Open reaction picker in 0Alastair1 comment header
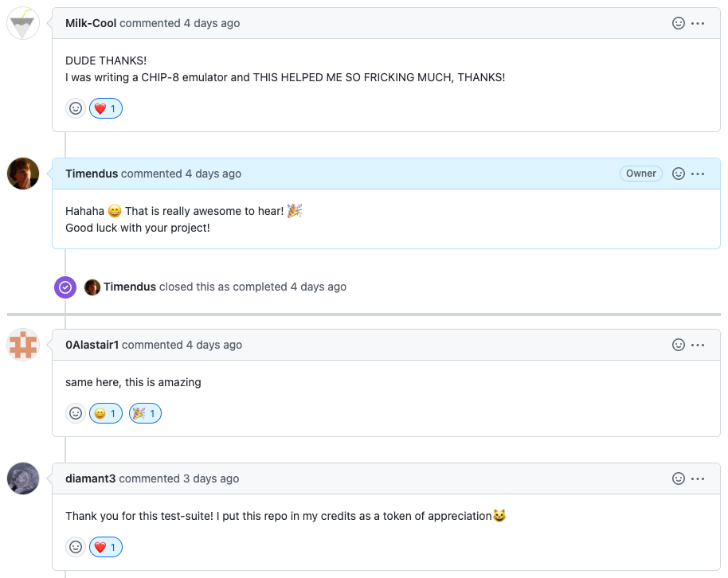The width and height of the screenshot is (728, 578). click(679, 345)
